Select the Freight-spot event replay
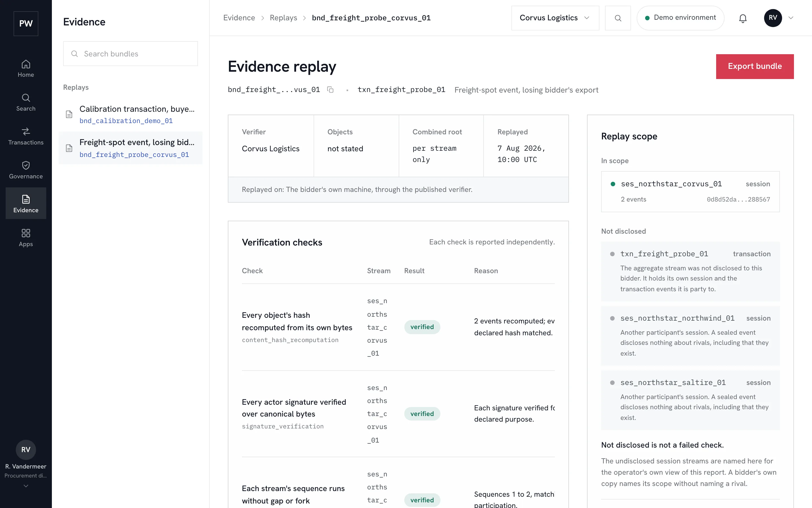Viewport: 812px width, 508px height. (x=131, y=148)
